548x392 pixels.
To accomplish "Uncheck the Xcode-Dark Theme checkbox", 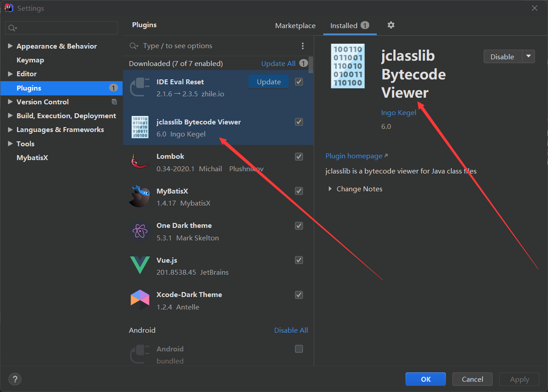I will tap(299, 295).
